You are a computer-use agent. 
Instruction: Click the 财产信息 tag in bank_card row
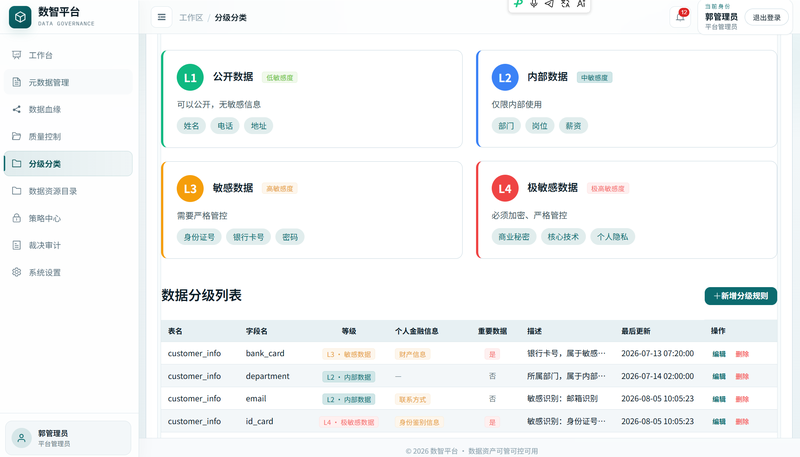(413, 354)
